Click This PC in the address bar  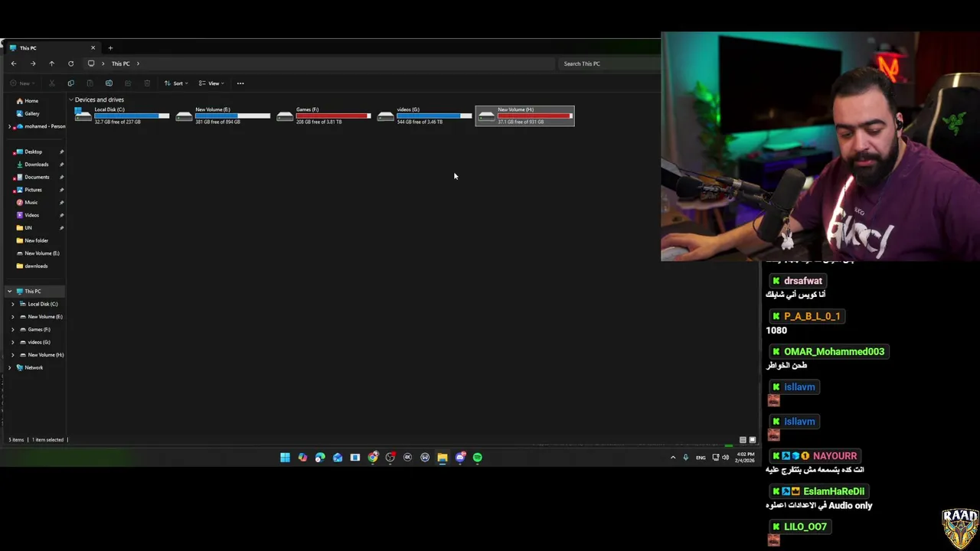point(120,64)
